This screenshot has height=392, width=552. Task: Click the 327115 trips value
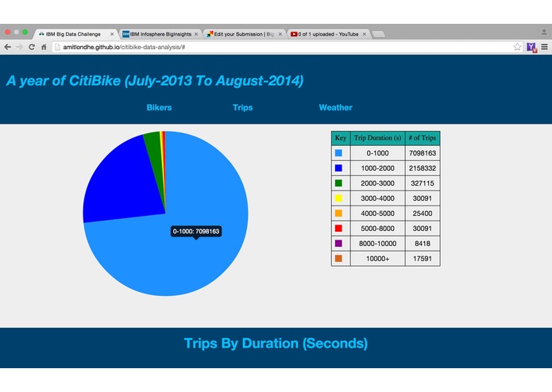click(423, 183)
